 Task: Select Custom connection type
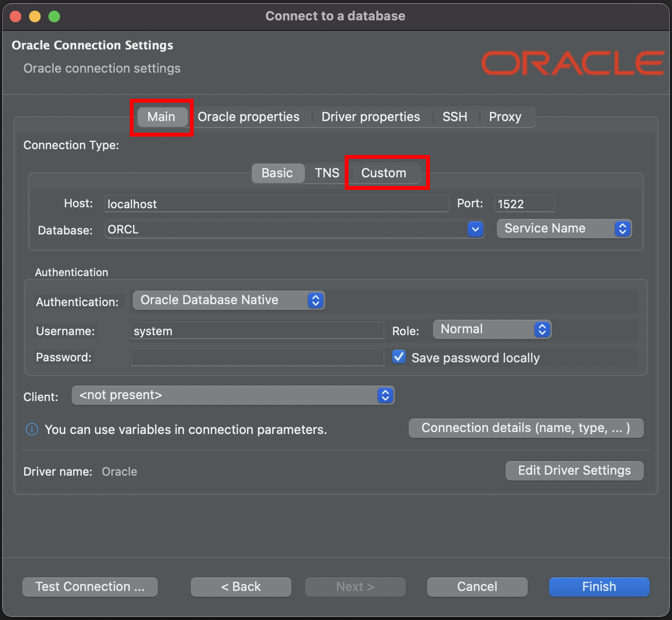(x=384, y=173)
